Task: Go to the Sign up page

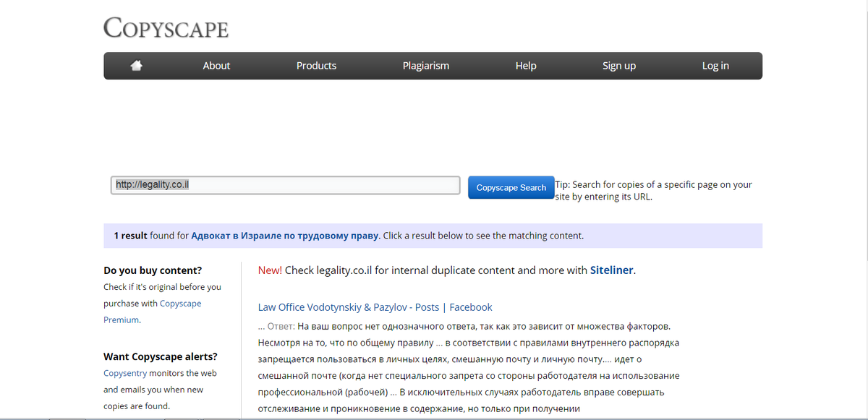Action: click(619, 66)
